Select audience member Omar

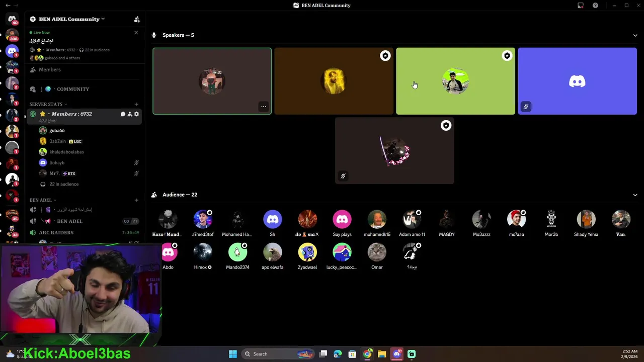pos(377,256)
